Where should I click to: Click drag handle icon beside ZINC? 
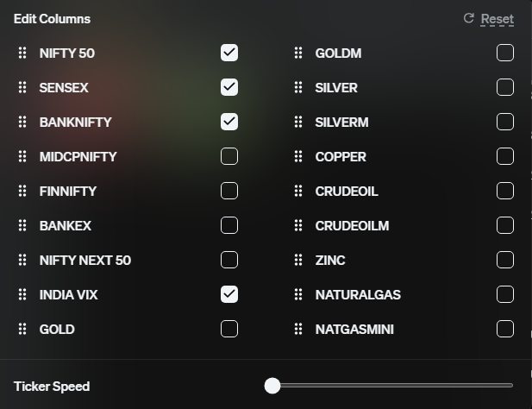click(x=298, y=261)
